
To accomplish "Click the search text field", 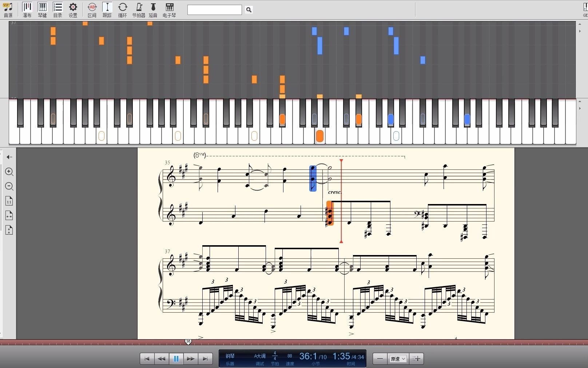I will tap(214, 10).
